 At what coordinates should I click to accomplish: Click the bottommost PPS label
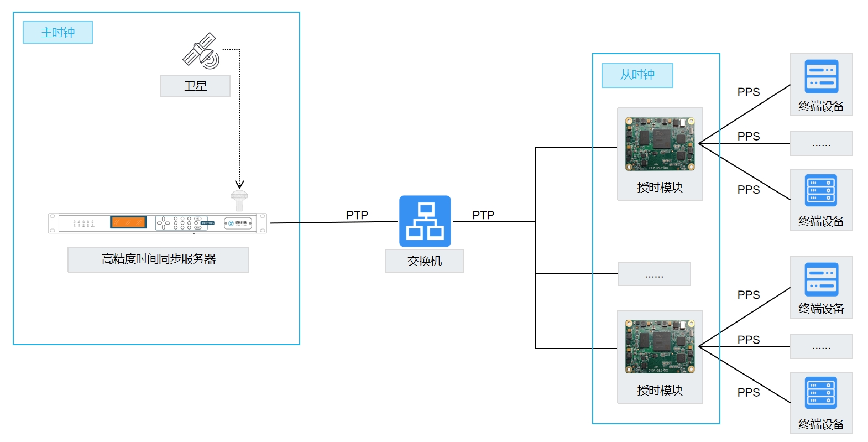pos(748,392)
